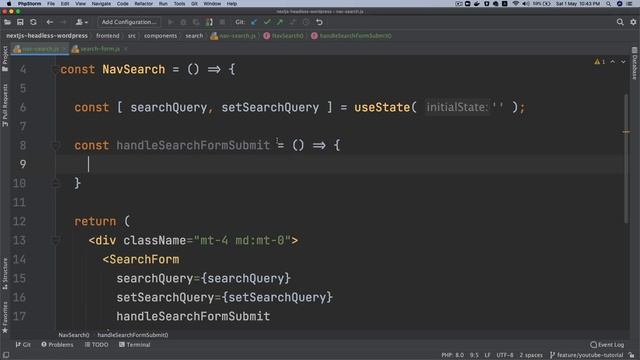Open the Event Log
Viewport: 640px width, 360px height.
[x=607, y=345]
